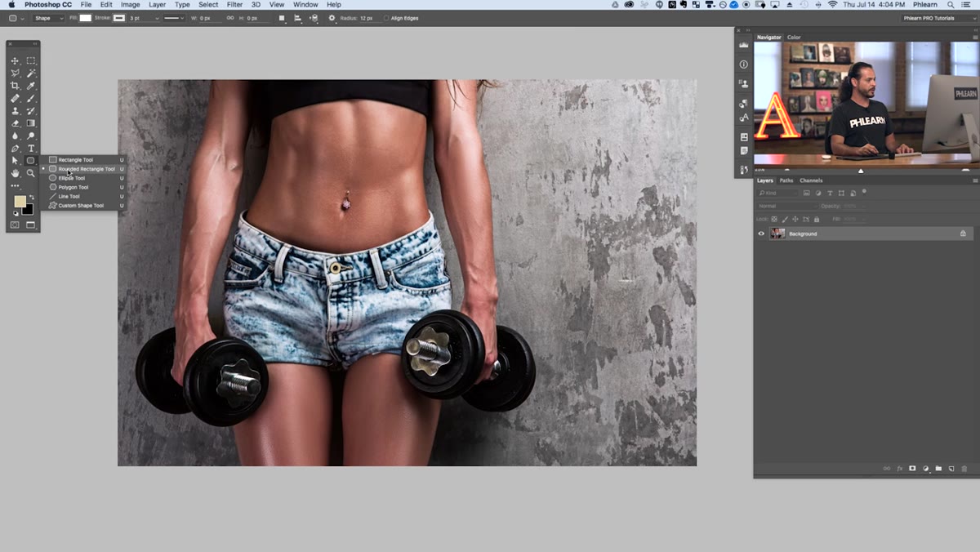Open the path arrangement dropdown
Viewport: 980px width, 552px height.
(314, 18)
